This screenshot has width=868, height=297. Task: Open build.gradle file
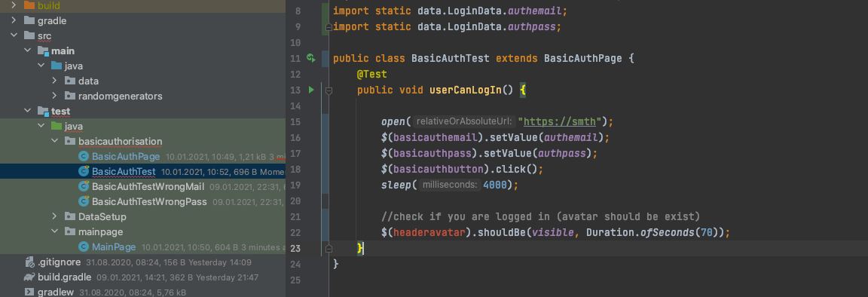pyautogui.click(x=64, y=277)
